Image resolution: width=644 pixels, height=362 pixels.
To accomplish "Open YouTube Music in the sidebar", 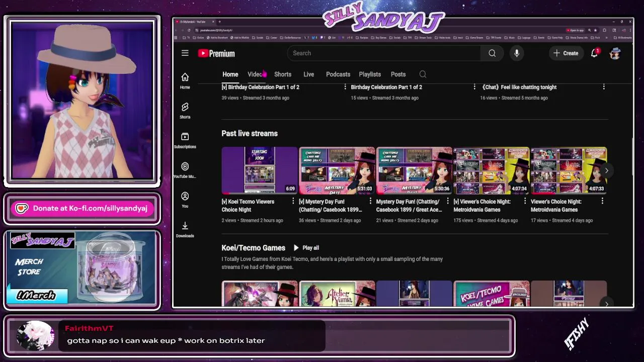I will 185,170.
